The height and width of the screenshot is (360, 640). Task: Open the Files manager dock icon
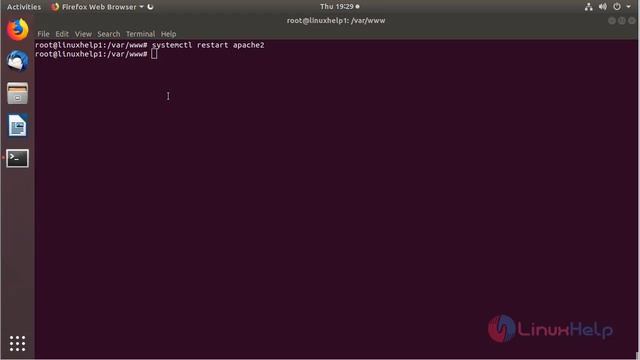[x=18, y=93]
